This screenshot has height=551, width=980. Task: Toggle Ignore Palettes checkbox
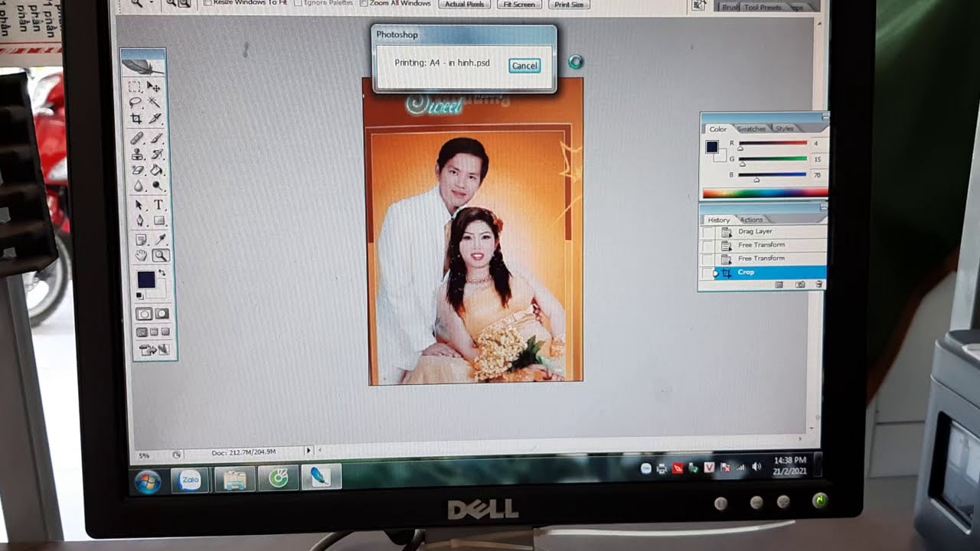[x=299, y=3]
